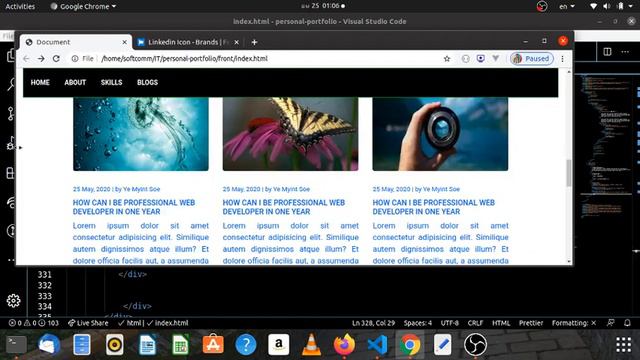Click Chrome forward arrow
The width and height of the screenshot is (640, 360).
click(41, 59)
